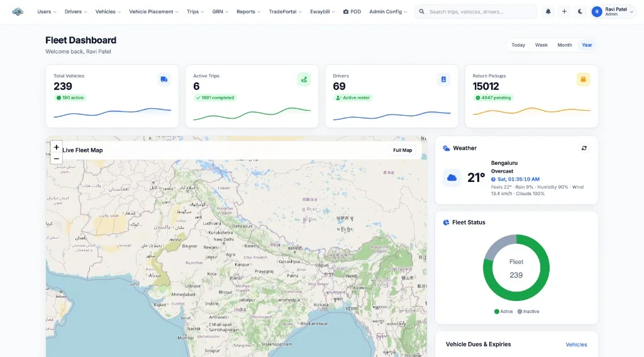Switch to the Today range
This screenshot has width=644, height=357.
[518, 45]
